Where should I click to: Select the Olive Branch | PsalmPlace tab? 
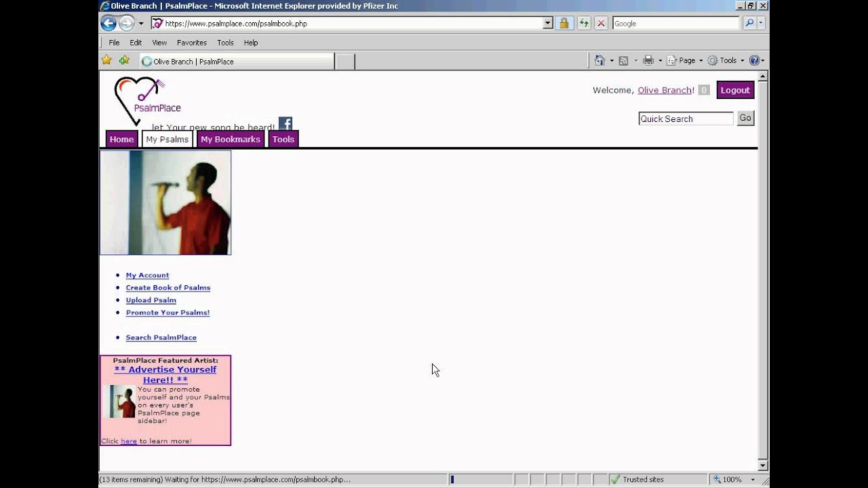[237, 61]
